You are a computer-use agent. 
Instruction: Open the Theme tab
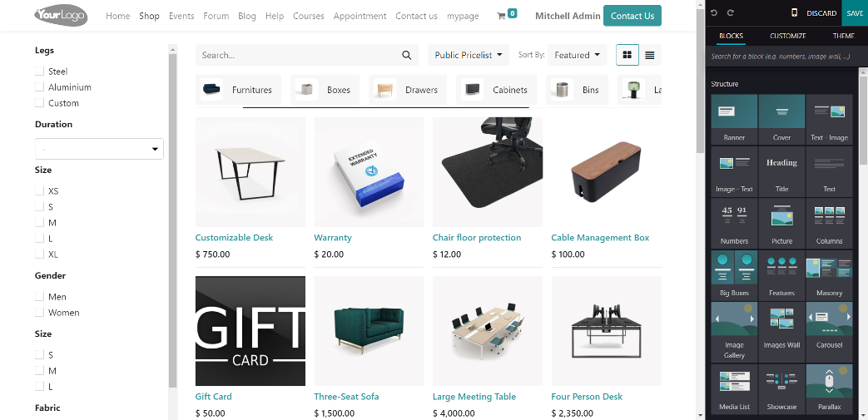tap(844, 36)
